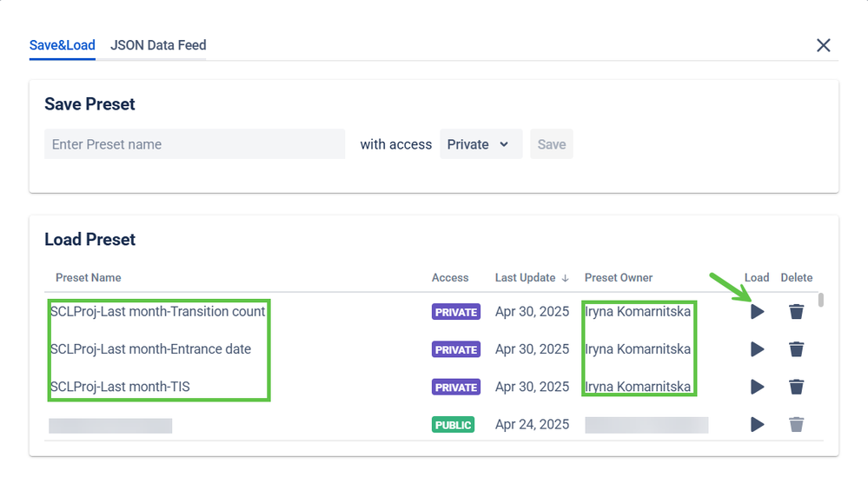The image size is (868, 484).
Task: Click the PUBLIC access badge
Action: click(x=453, y=425)
